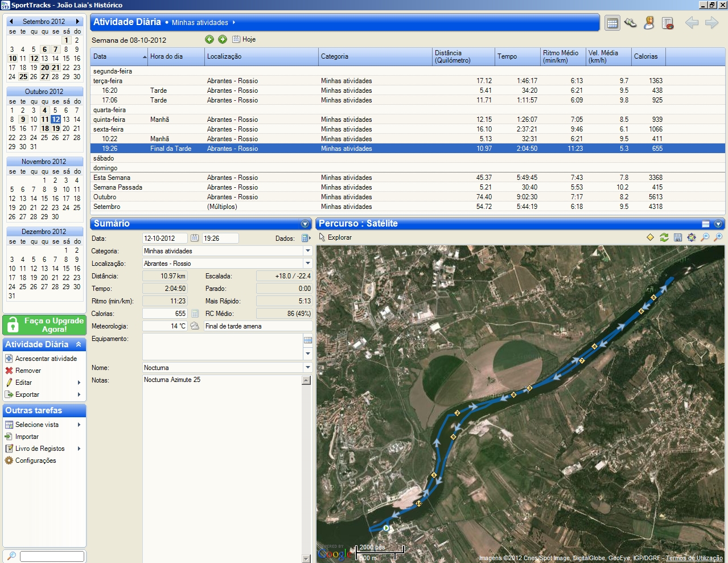
Task: Expand the Categoria dropdown
Action: point(307,251)
